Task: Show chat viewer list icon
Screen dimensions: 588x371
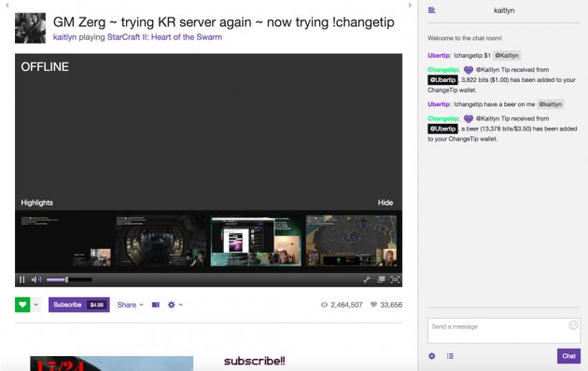Action: coord(450,356)
